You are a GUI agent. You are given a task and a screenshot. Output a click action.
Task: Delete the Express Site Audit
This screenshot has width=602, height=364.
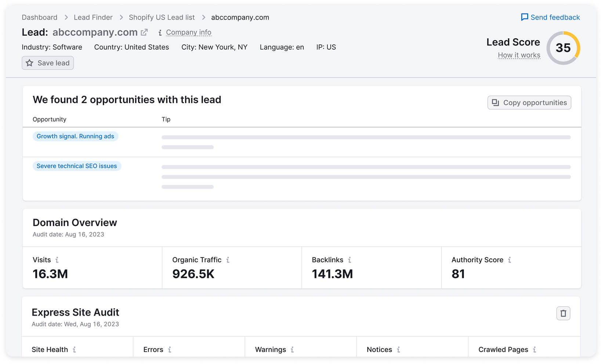point(563,313)
